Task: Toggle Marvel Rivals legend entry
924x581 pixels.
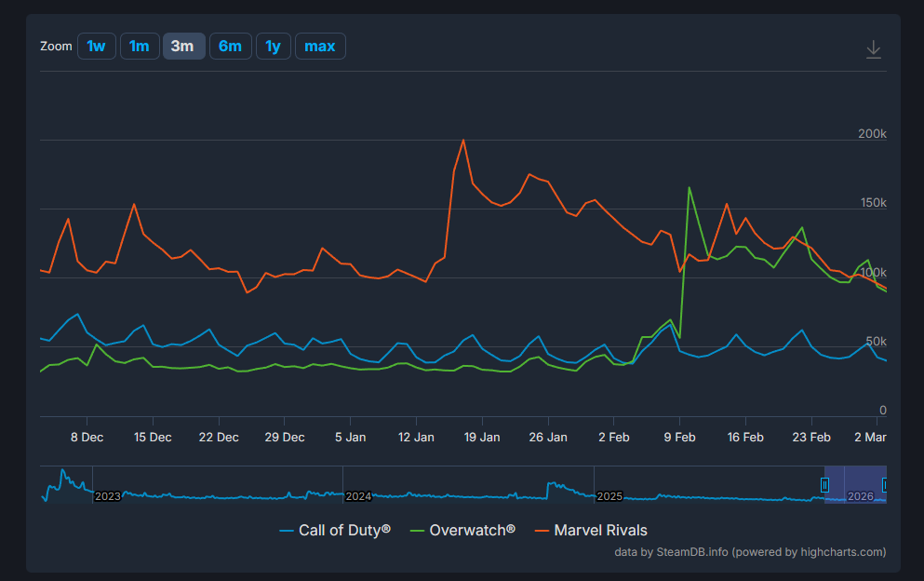Action: click(x=591, y=530)
